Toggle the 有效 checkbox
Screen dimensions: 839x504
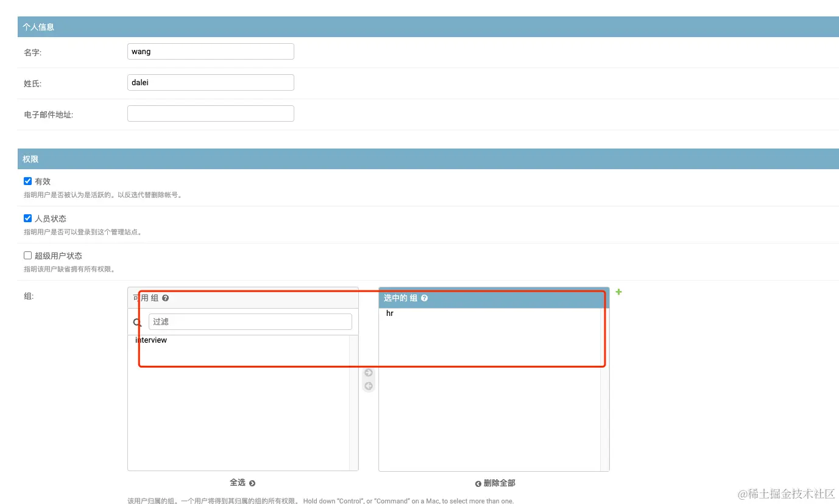(27, 181)
